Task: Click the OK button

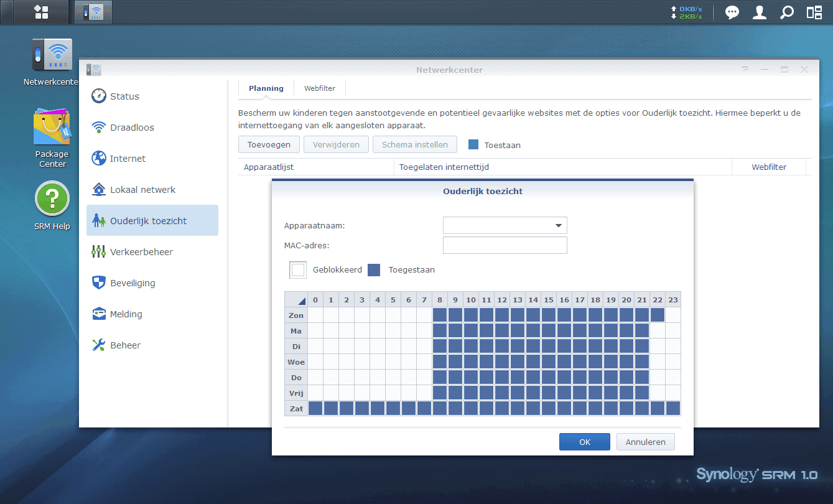Action: pyautogui.click(x=584, y=442)
